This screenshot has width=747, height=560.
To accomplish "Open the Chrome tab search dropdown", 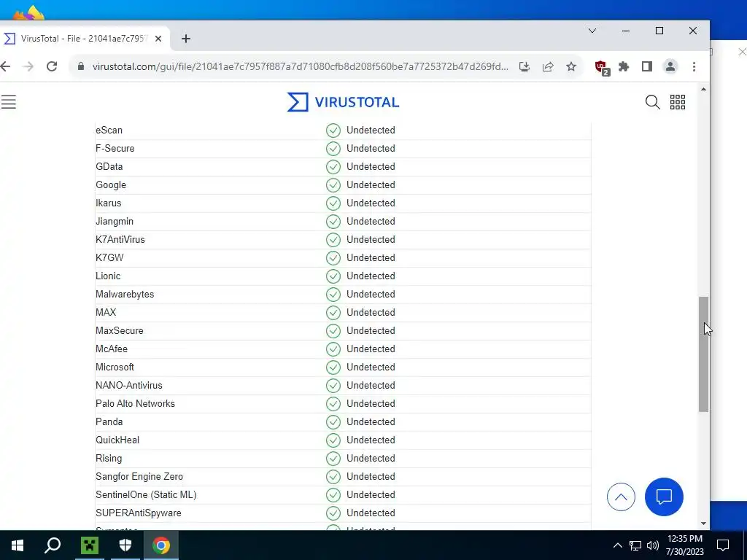I will pyautogui.click(x=592, y=31).
